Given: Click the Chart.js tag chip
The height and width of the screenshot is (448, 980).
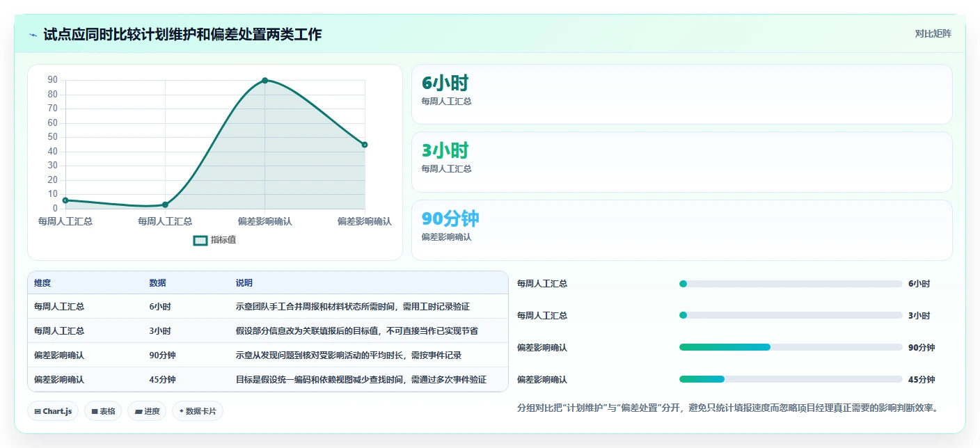Looking at the screenshot, I should (x=53, y=411).
